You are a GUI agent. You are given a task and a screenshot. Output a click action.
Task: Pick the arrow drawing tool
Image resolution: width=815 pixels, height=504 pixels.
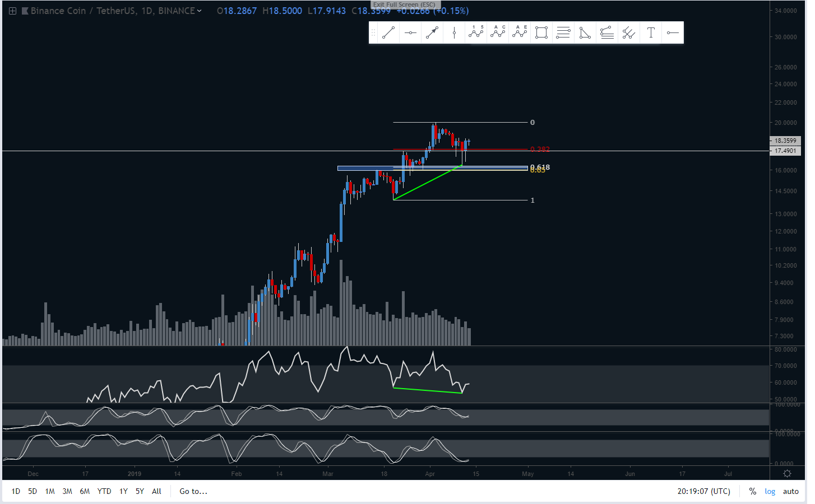(432, 33)
